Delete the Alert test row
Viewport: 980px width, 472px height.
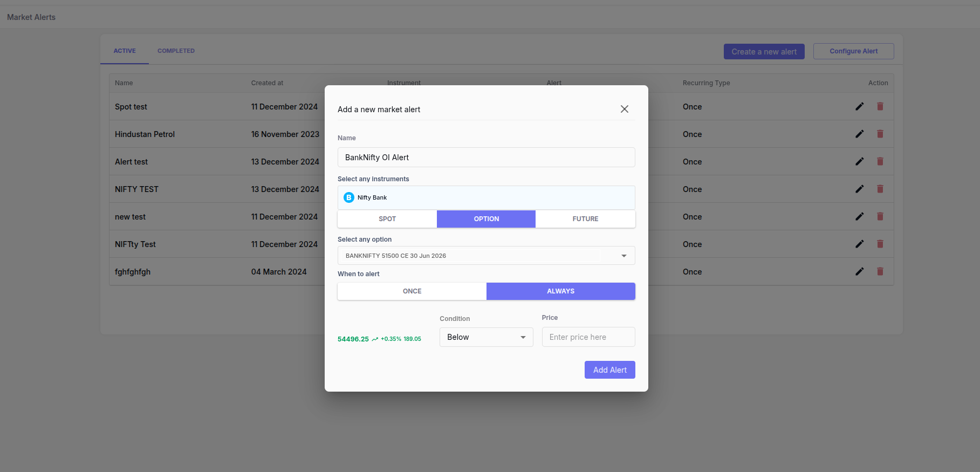[x=880, y=161]
